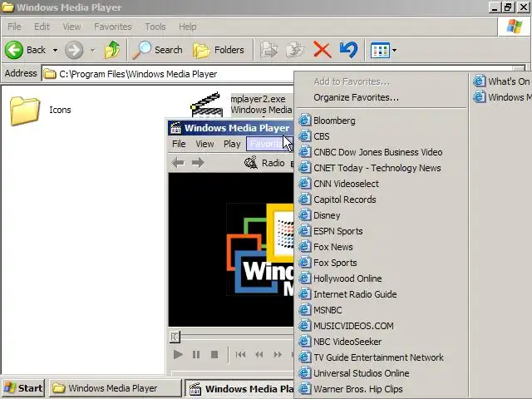This screenshot has width=532, height=399.
Task: Click the Forward arrow icon in Explorer toolbar
Action: 74,50
